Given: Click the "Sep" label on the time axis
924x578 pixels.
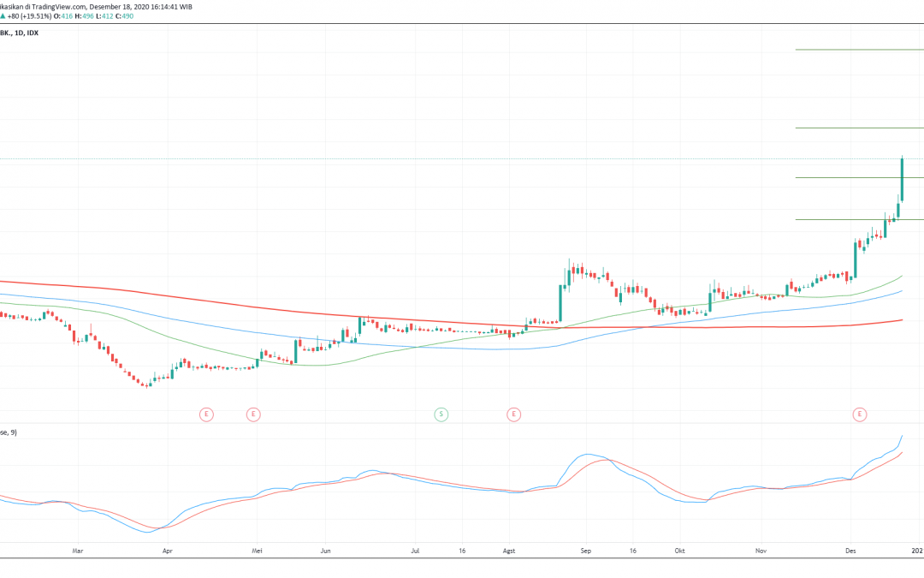Looking at the screenshot, I should tap(586, 551).
